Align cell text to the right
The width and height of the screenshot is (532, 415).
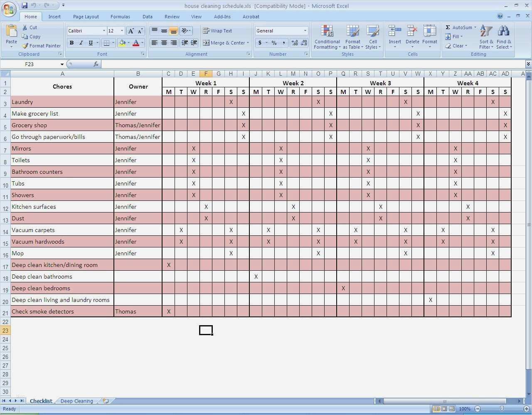pos(174,43)
